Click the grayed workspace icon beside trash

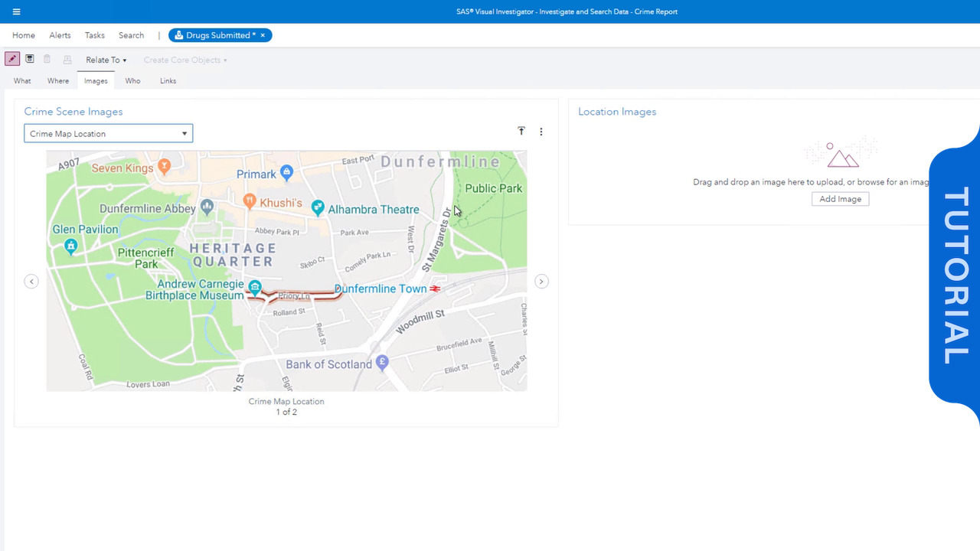pyautogui.click(x=67, y=60)
